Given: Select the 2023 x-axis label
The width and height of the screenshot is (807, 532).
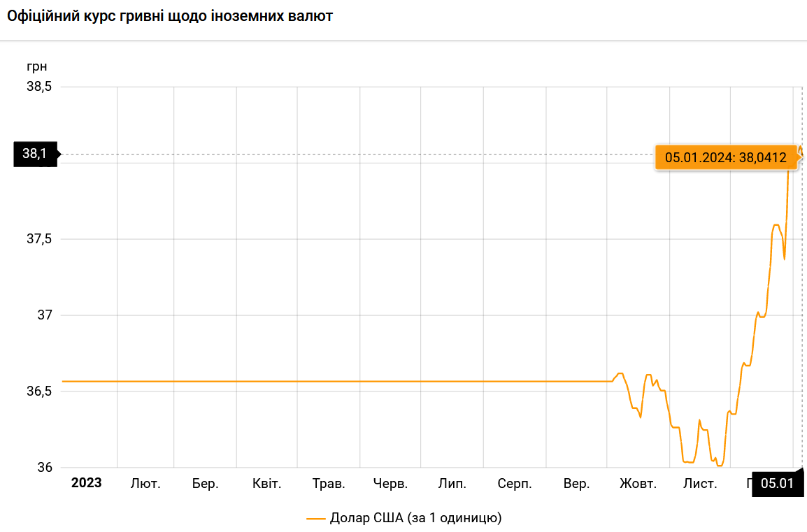Looking at the screenshot, I should click(86, 483).
